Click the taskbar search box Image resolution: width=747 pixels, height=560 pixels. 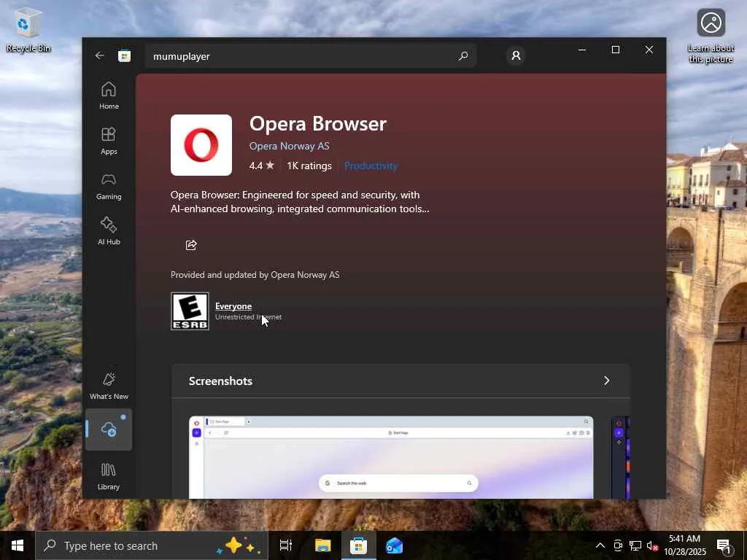152,545
